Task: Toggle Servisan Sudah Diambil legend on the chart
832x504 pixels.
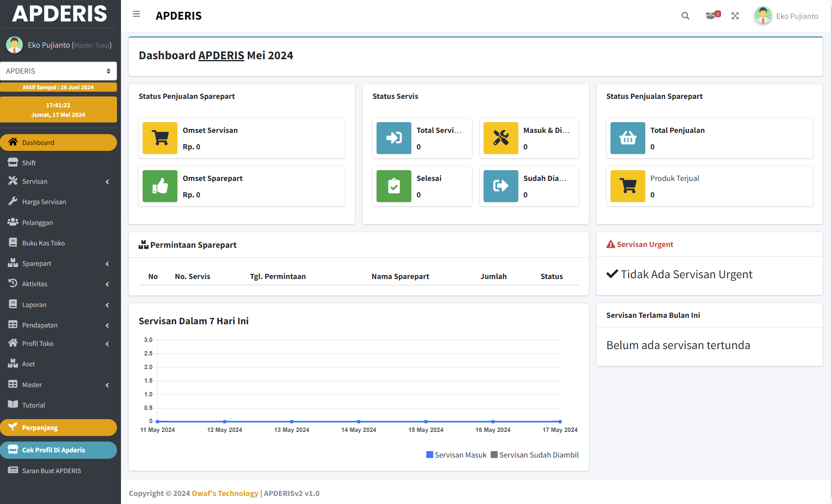Action: coord(534,455)
